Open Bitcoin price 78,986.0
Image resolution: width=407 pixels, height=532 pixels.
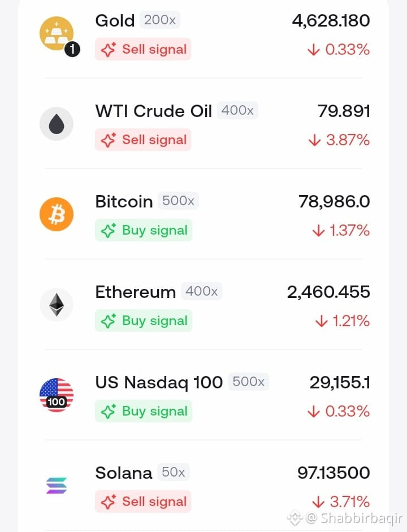pos(334,201)
